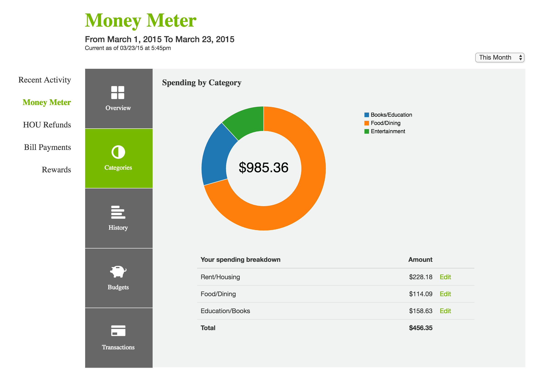Select the Entertainment legend marker
The image size is (554, 392).
[367, 131]
